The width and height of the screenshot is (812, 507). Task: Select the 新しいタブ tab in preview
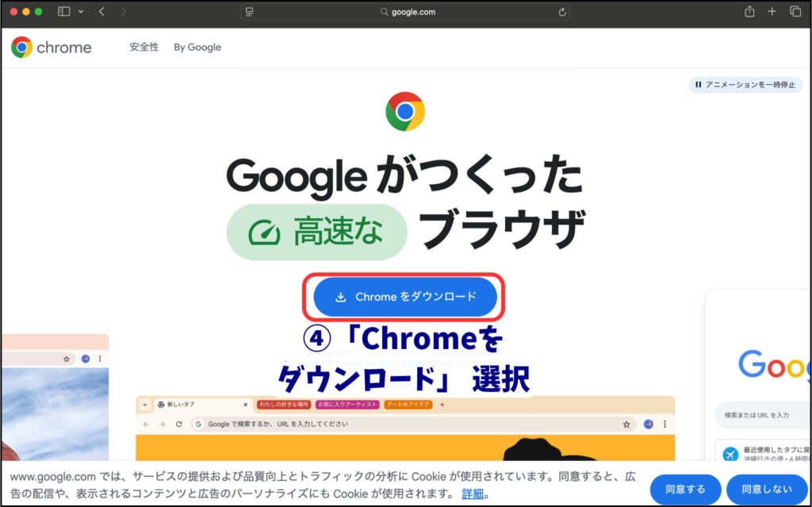click(x=202, y=405)
